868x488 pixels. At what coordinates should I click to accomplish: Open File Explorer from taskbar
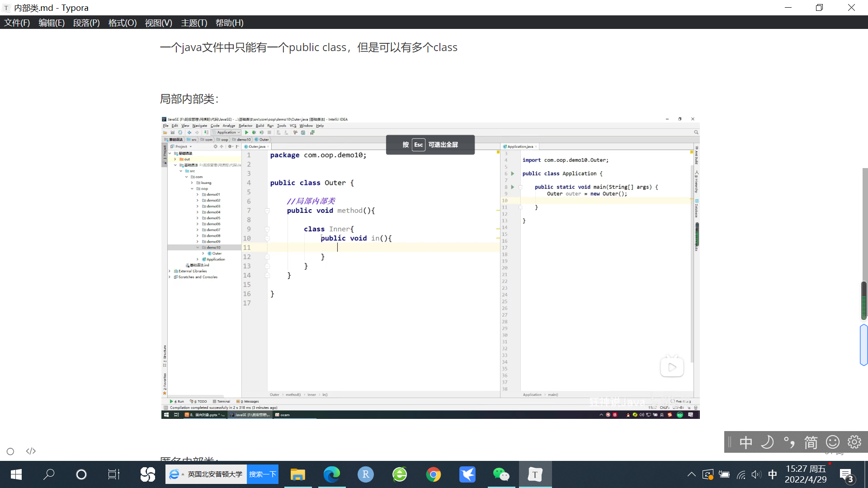297,474
